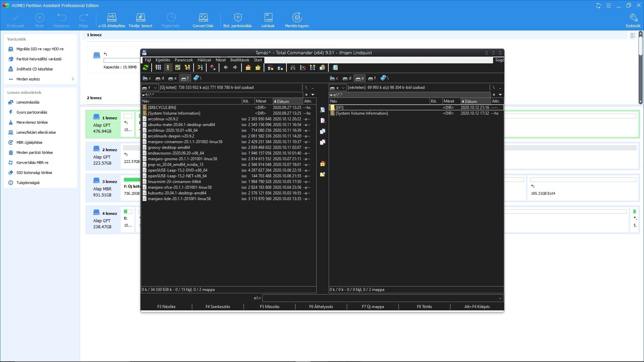
Task: Switch right panel to drive f
Action: (372, 78)
